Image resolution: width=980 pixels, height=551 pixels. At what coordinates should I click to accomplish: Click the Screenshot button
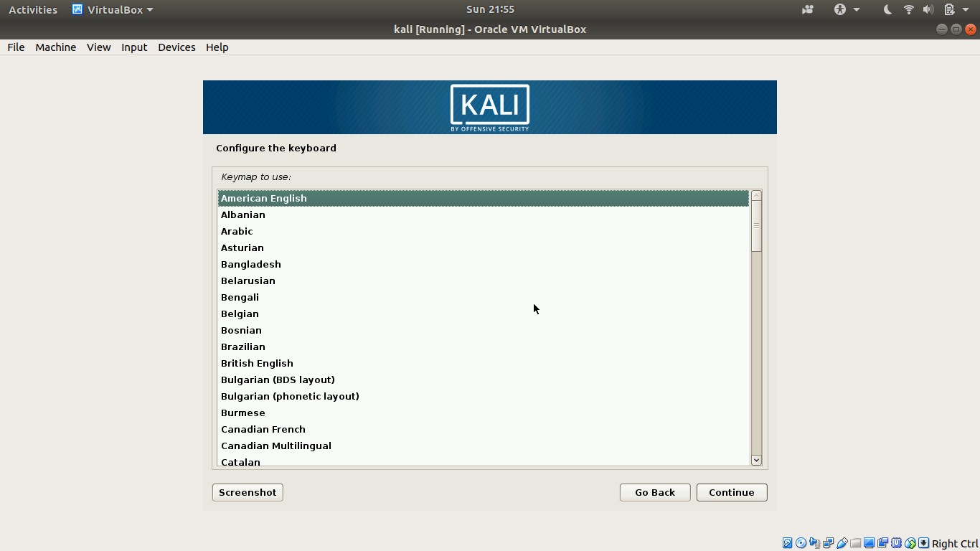(248, 492)
